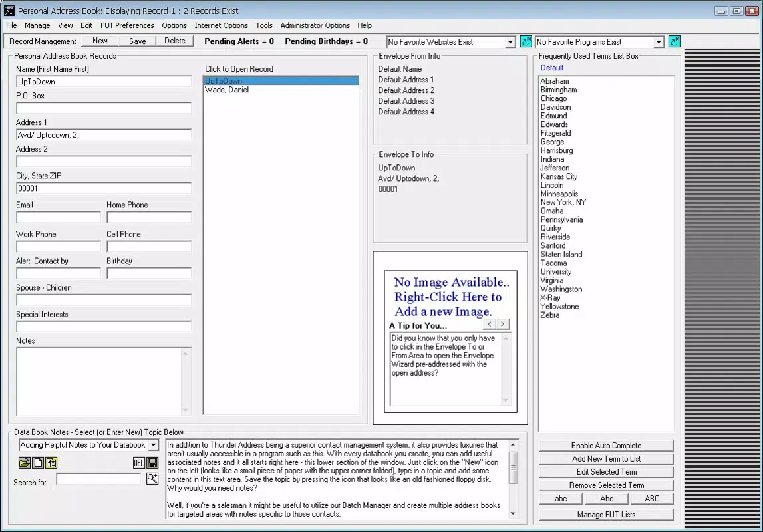Click Remove Selected Term button
The height and width of the screenshot is (532, 763).
pyautogui.click(x=606, y=485)
